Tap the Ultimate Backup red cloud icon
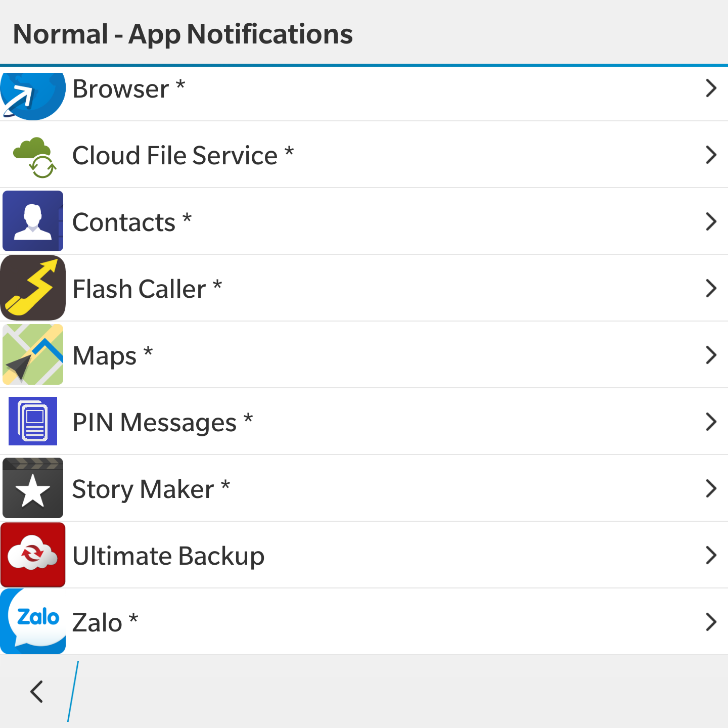 point(33,555)
